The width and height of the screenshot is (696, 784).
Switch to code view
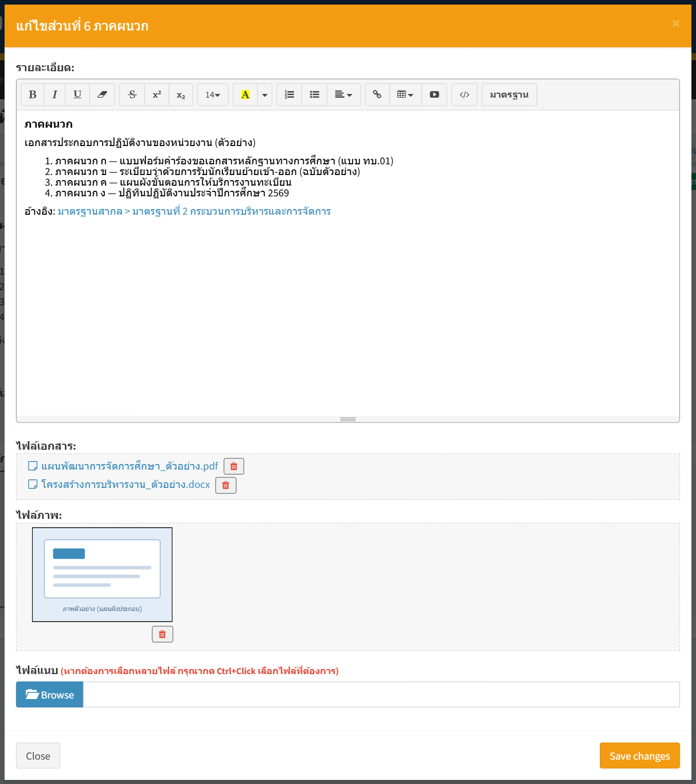pos(465,95)
